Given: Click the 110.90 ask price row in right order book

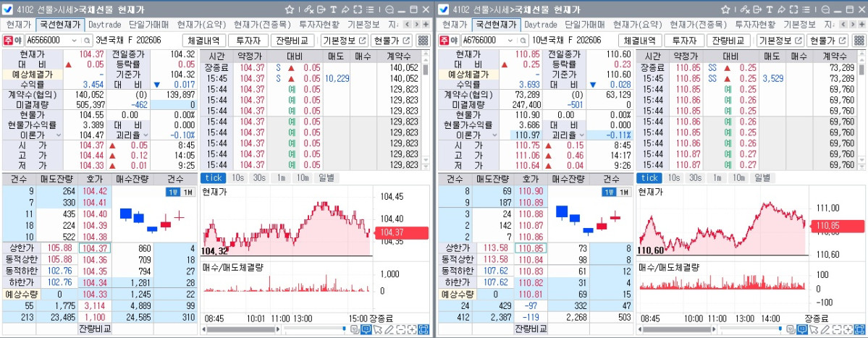Looking at the screenshot, I should pyautogui.click(x=531, y=193).
